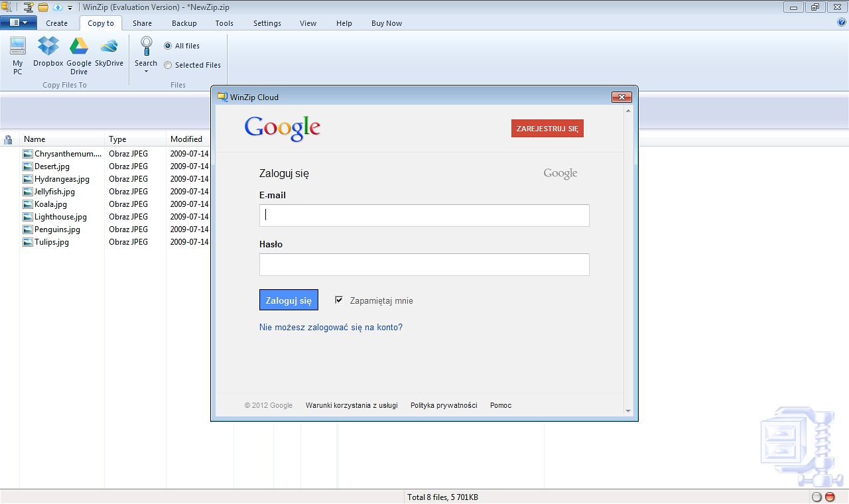Click the Chrysanthemum image file icon
The height and width of the screenshot is (504, 849).
pos(28,154)
